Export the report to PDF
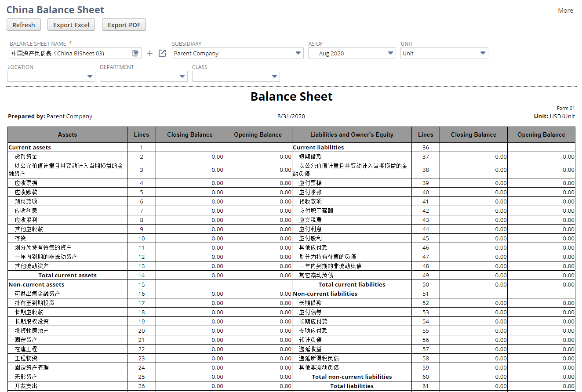 tap(124, 25)
